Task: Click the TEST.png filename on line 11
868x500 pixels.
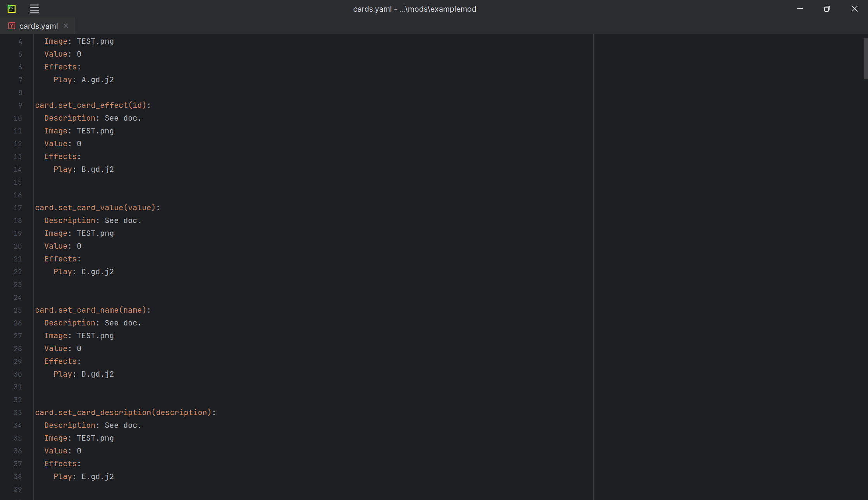Action: (95, 131)
